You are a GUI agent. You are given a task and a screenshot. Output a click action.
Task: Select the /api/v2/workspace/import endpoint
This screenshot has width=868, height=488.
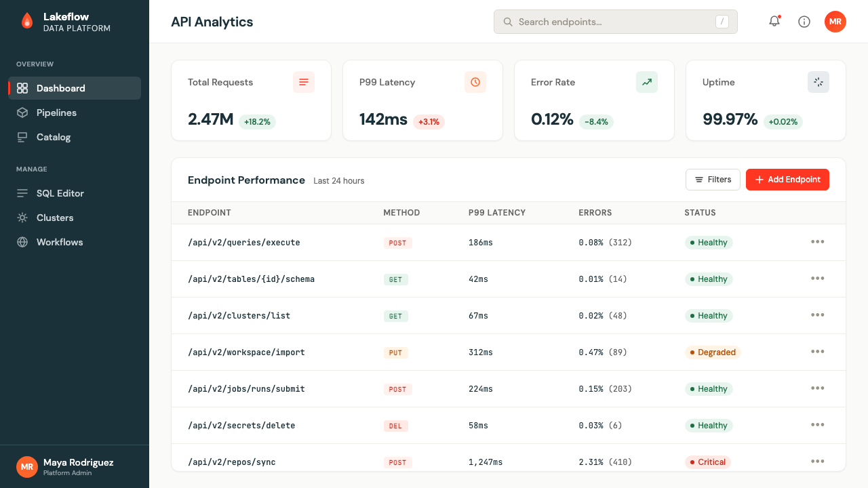coord(246,352)
